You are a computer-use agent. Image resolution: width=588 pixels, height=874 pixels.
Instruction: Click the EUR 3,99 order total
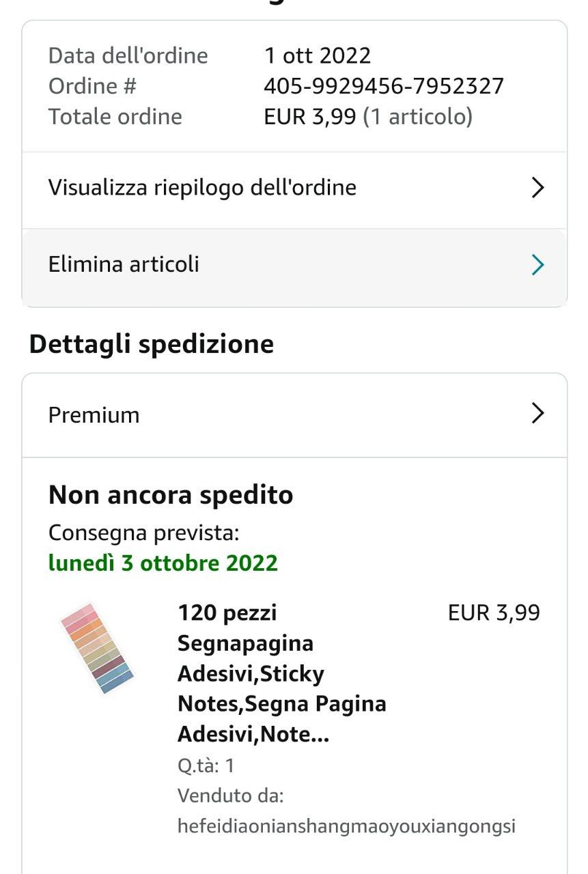pos(310,117)
